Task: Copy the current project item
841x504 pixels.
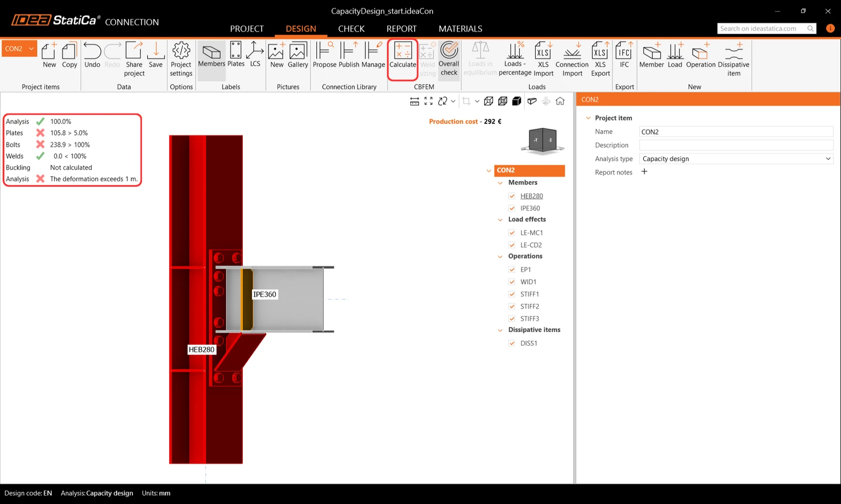Action: [x=69, y=55]
